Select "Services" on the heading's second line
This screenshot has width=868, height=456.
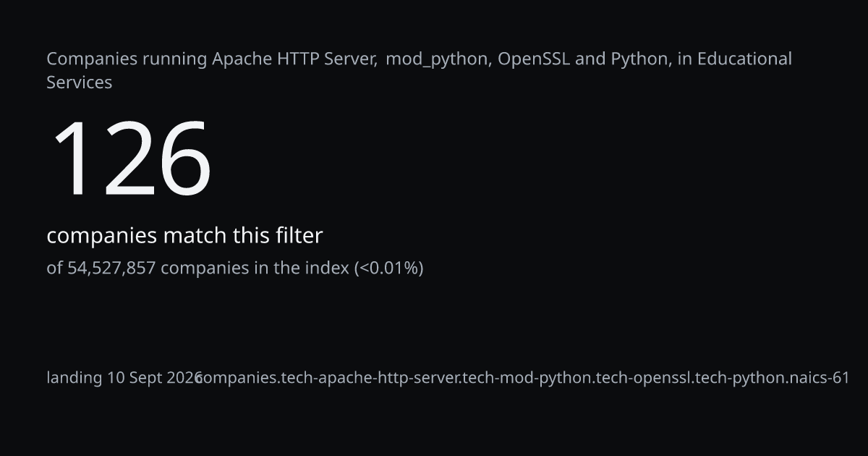80,83
